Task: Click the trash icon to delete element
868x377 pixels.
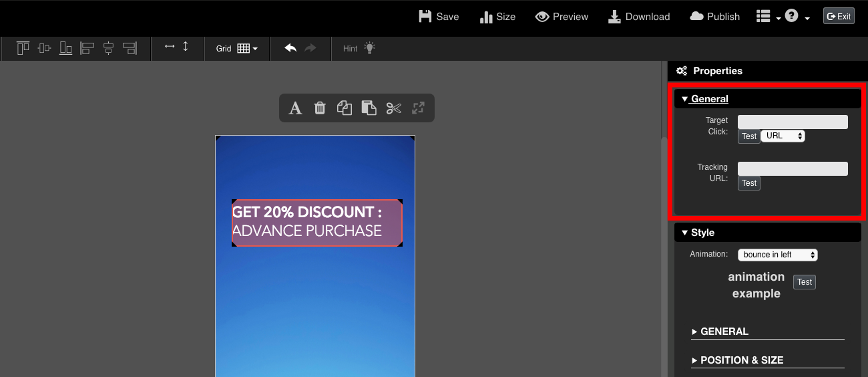Action: tap(320, 108)
